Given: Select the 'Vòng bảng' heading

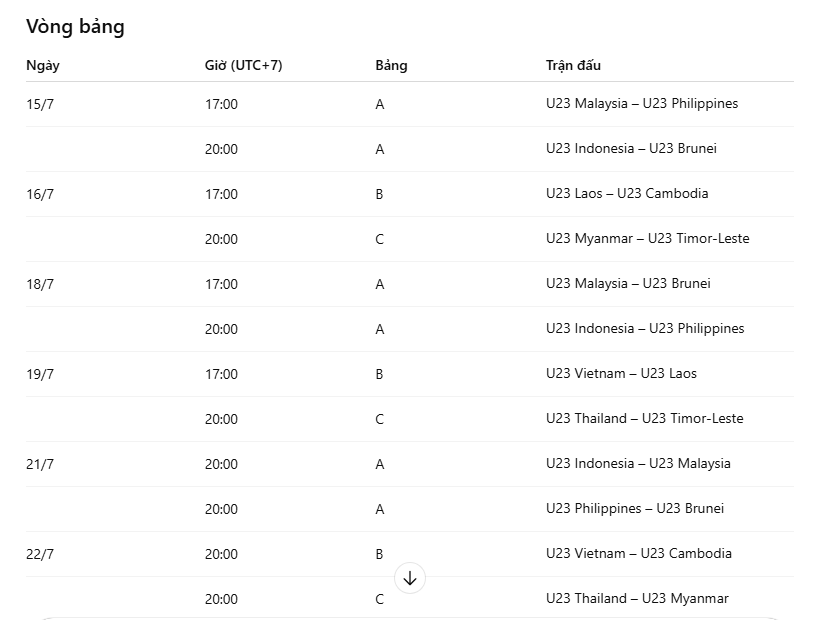Looking at the screenshot, I should pyautogui.click(x=75, y=27).
